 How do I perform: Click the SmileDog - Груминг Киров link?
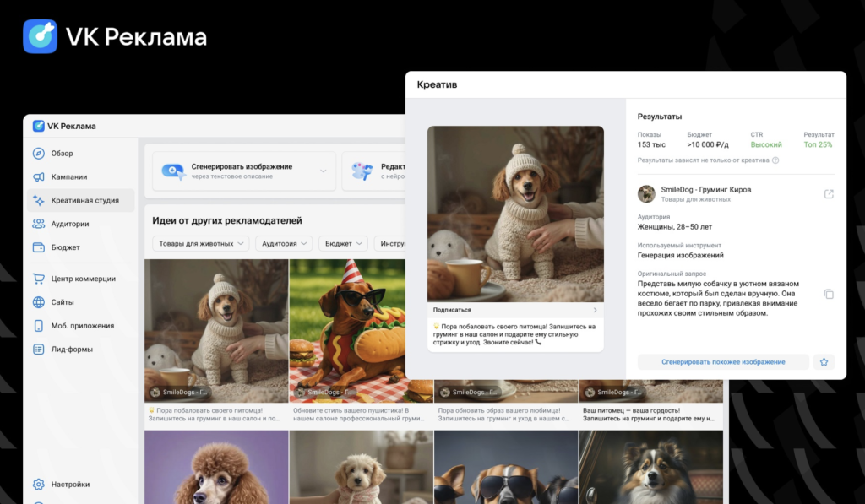click(x=705, y=190)
